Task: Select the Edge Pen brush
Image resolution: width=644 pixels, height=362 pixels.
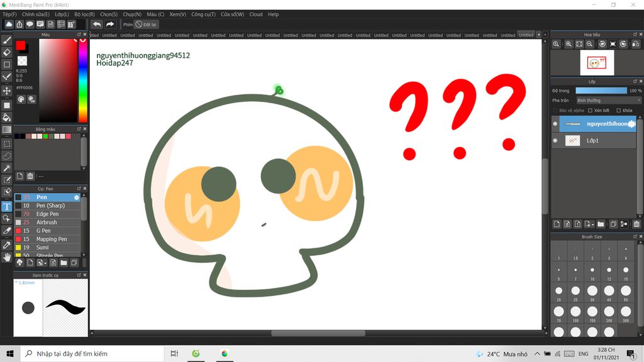Action: click(x=48, y=214)
